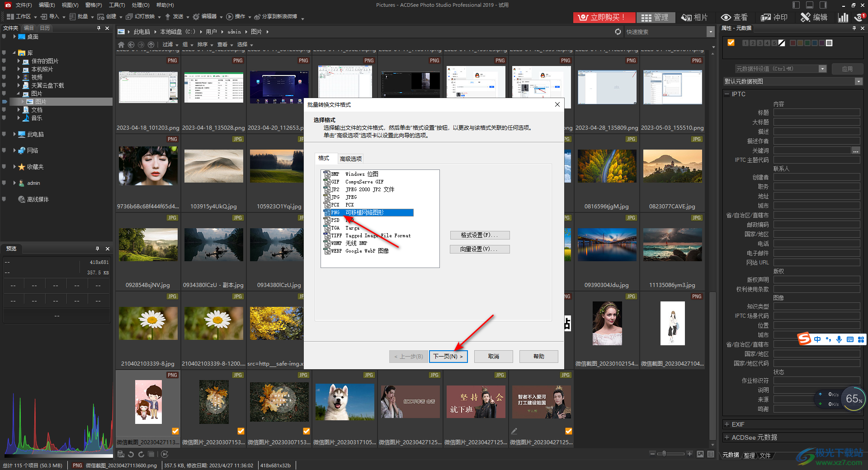Image resolution: width=868 pixels, height=470 pixels.
Task: Set rating 3 in metadata panel
Action: coord(760,43)
